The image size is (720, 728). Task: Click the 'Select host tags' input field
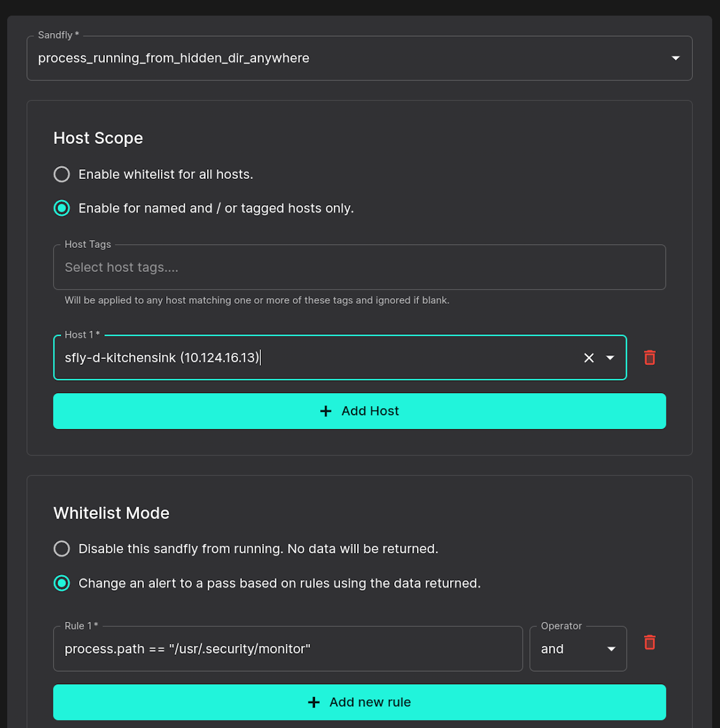point(359,267)
